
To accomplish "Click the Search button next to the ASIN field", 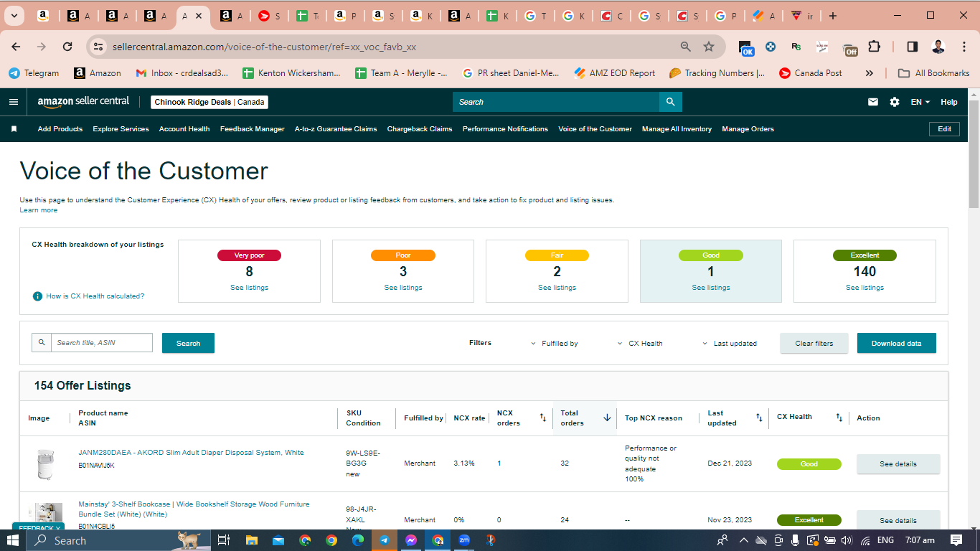I will tap(188, 343).
